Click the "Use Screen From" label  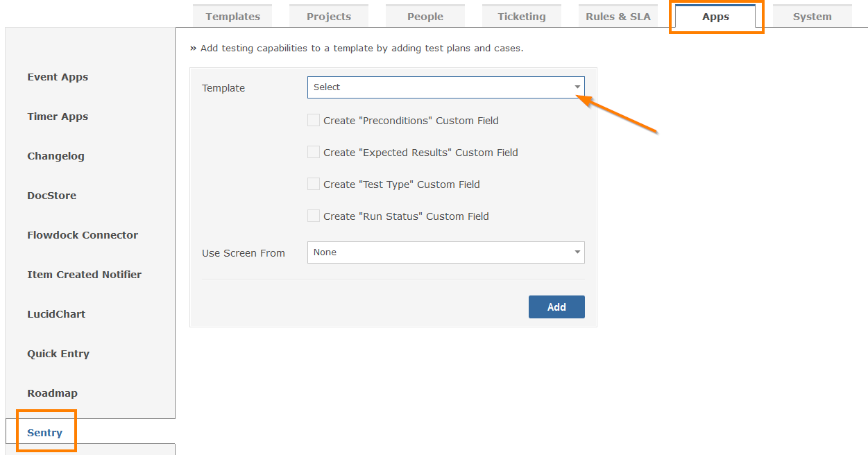click(x=244, y=253)
